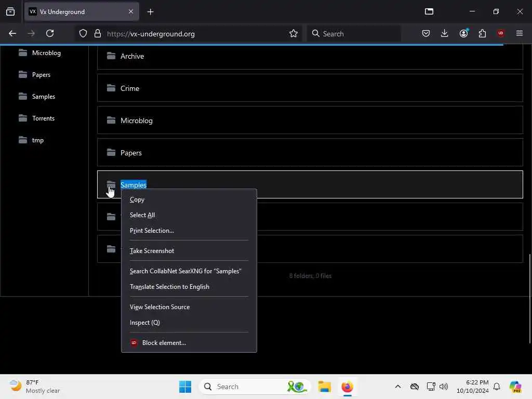The image size is (532, 399).
Task: Show hidden system tray icons
Action: tap(397, 387)
